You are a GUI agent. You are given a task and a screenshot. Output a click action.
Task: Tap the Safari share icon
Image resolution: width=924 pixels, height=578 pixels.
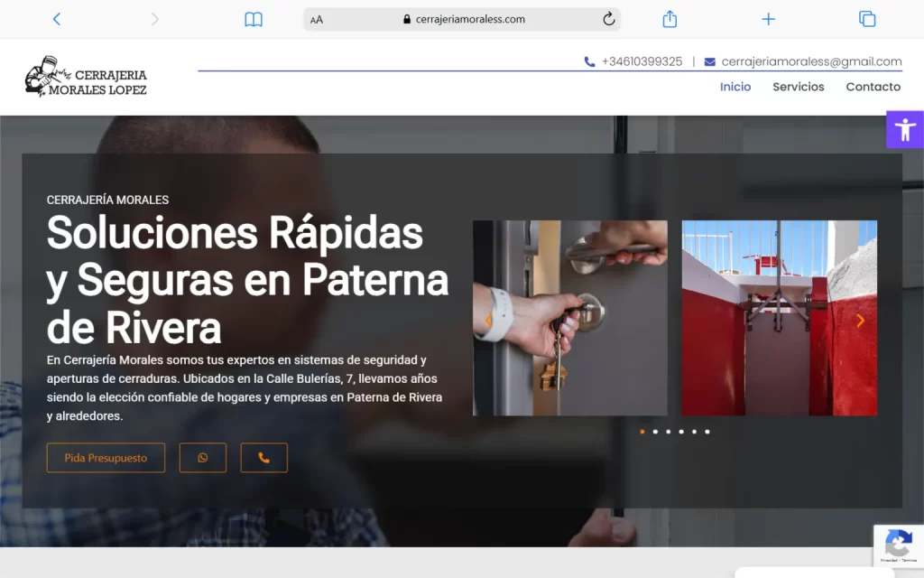click(x=670, y=19)
